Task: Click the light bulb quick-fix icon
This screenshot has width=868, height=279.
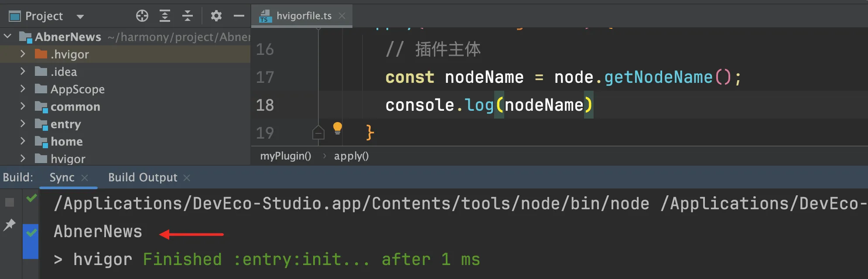Action: click(x=338, y=129)
